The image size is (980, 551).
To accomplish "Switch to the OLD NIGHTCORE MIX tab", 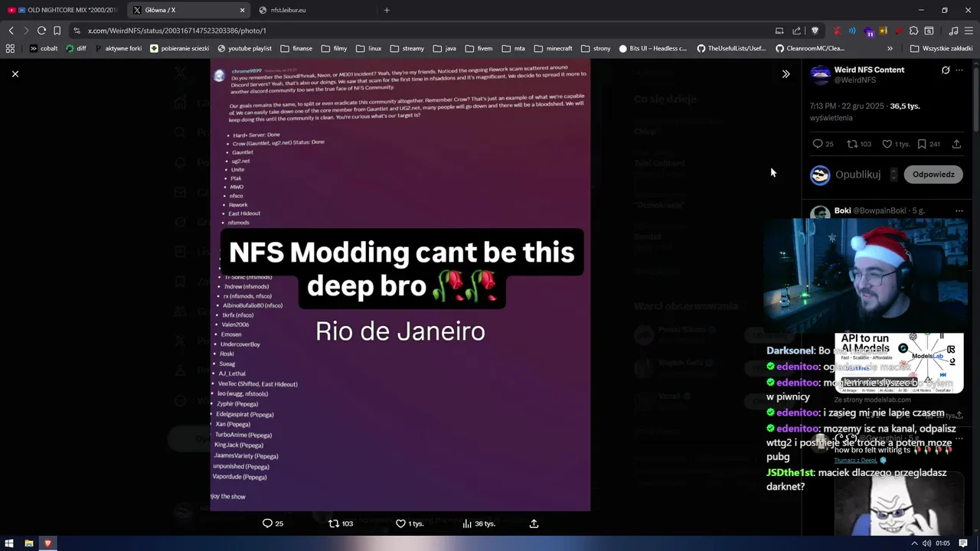I will [x=62, y=10].
